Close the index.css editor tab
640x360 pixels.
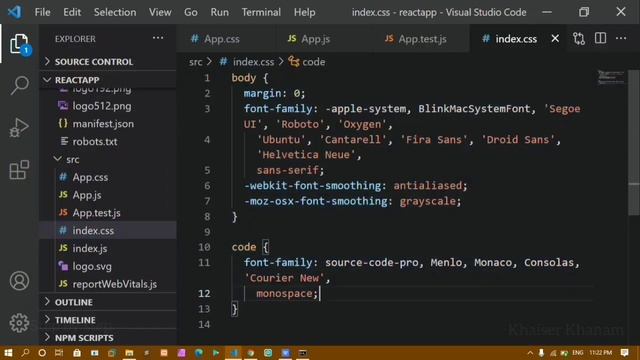pos(555,38)
